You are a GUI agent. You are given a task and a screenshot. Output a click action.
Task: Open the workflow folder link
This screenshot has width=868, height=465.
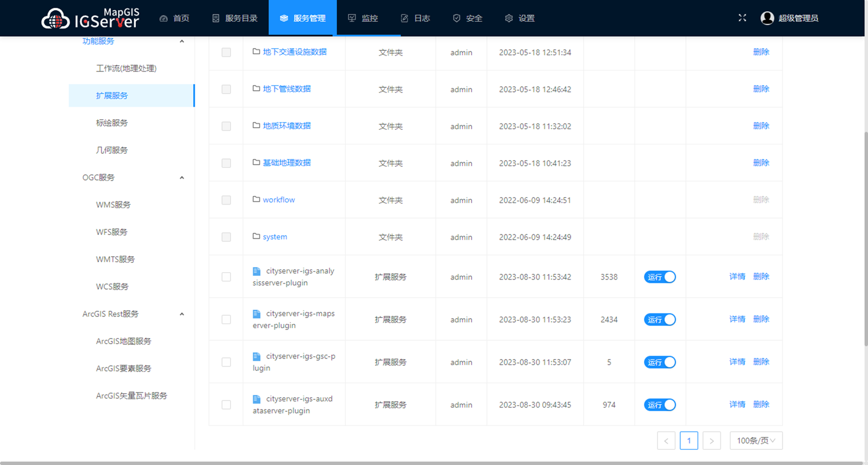(x=279, y=200)
